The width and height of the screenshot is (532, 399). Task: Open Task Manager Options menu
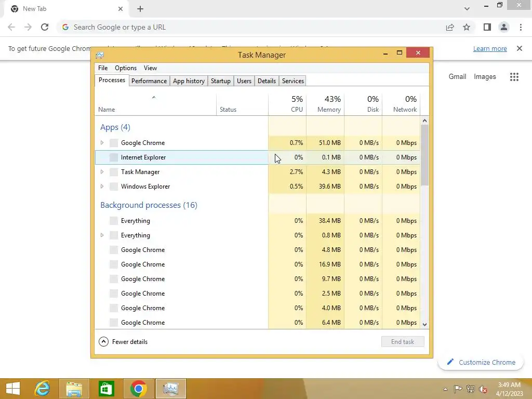126,68
